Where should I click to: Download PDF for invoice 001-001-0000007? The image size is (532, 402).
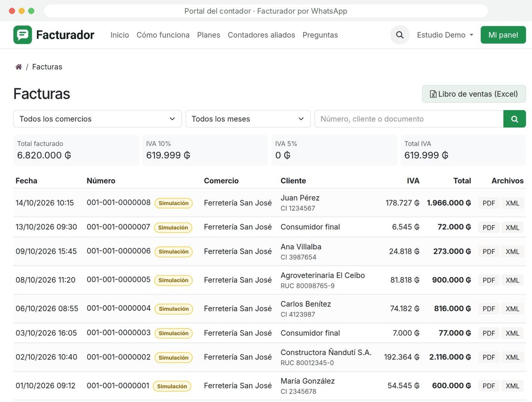click(x=489, y=228)
